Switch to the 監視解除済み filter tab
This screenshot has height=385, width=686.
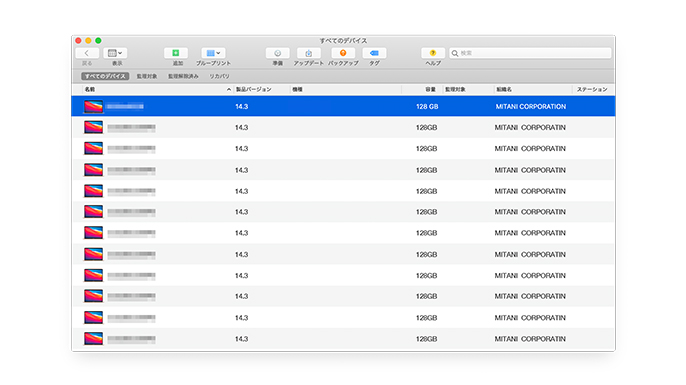(183, 76)
